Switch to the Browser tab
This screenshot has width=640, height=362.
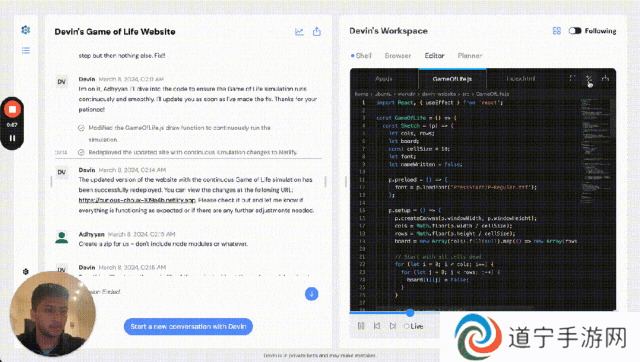pyautogui.click(x=398, y=56)
